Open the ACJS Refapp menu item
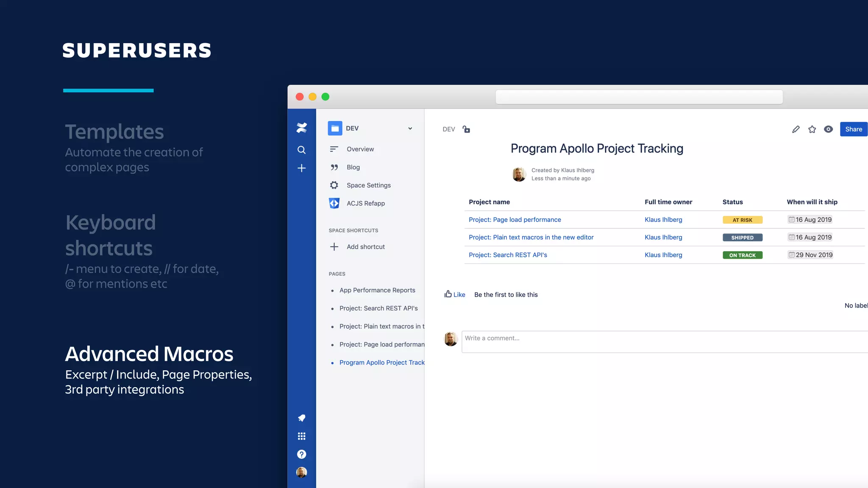The image size is (868, 488). pyautogui.click(x=366, y=203)
